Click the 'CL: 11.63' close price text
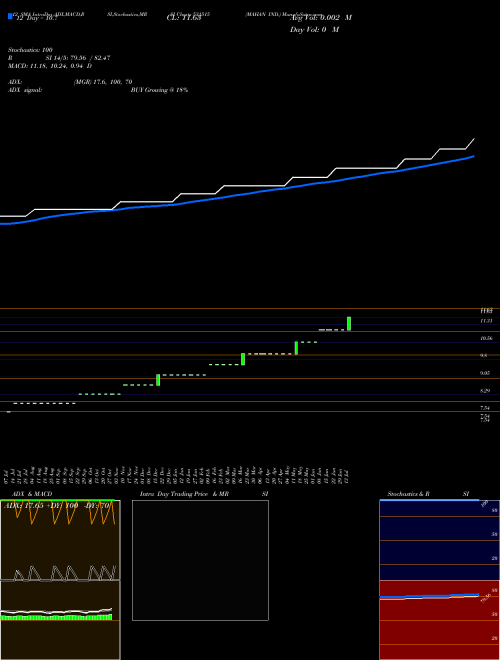The width and height of the screenshot is (500, 660). tap(184, 18)
